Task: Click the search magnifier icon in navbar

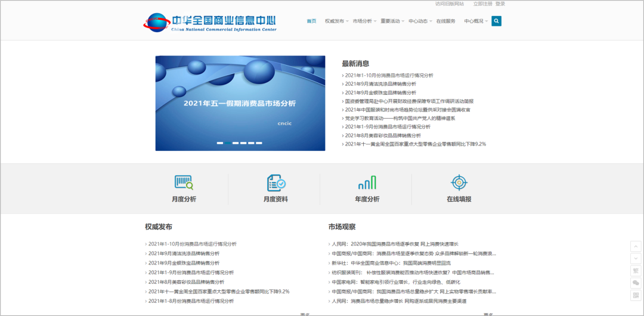Action: coord(496,21)
